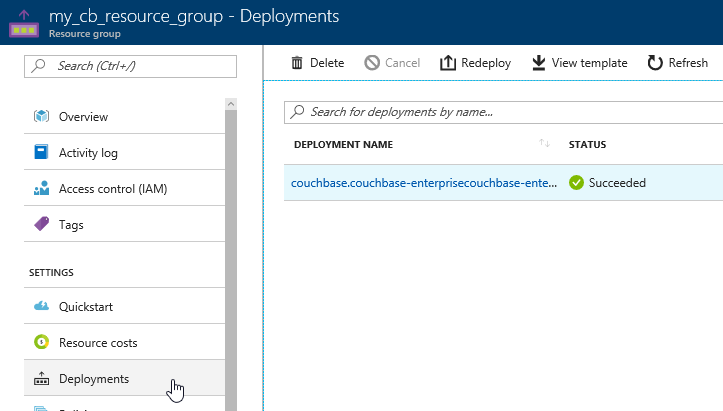Open the Resource costs settings item

pyautogui.click(x=124, y=342)
